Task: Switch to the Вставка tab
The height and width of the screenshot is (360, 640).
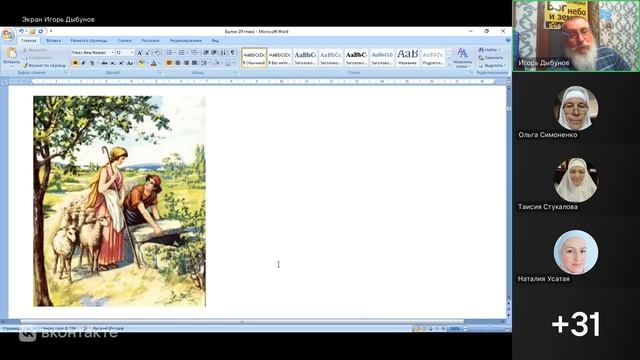Action: click(53, 41)
